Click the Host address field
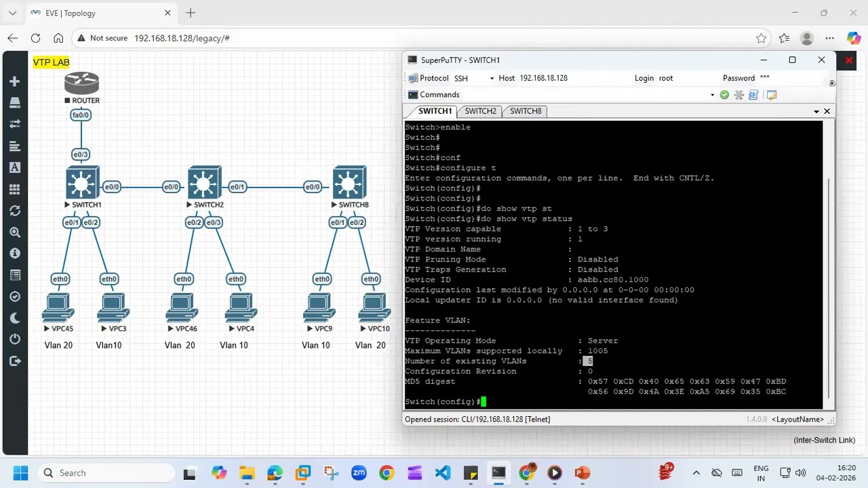 coord(574,79)
